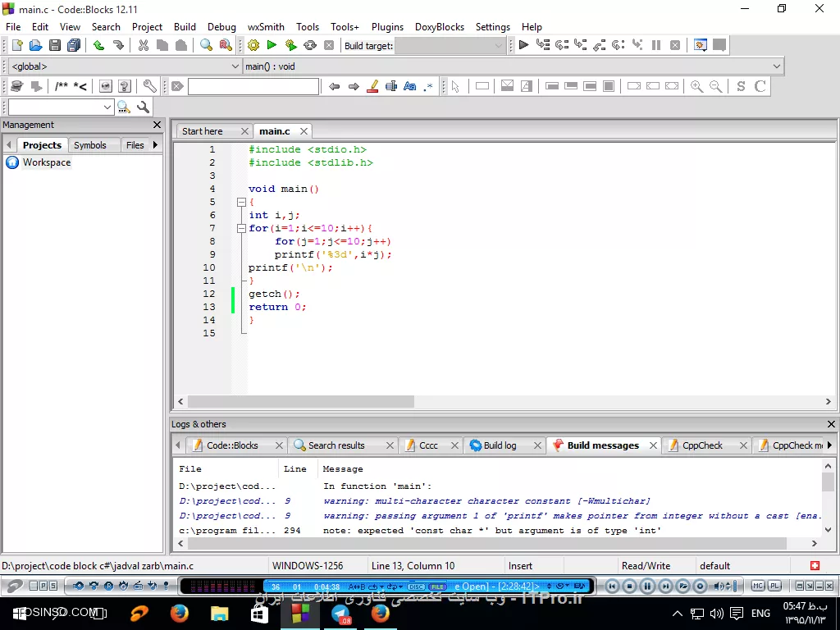Toggle regular expression (.*) search option
840x630 pixels.
(428, 86)
